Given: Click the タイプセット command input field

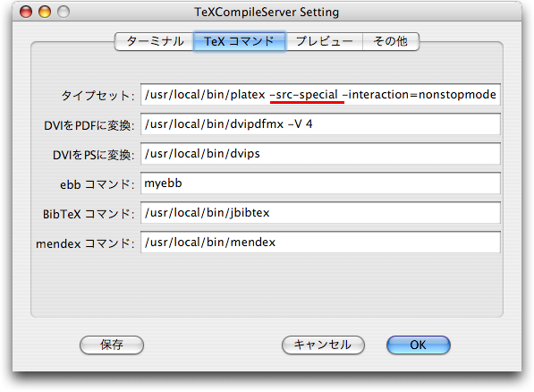Looking at the screenshot, I should [320, 95].
